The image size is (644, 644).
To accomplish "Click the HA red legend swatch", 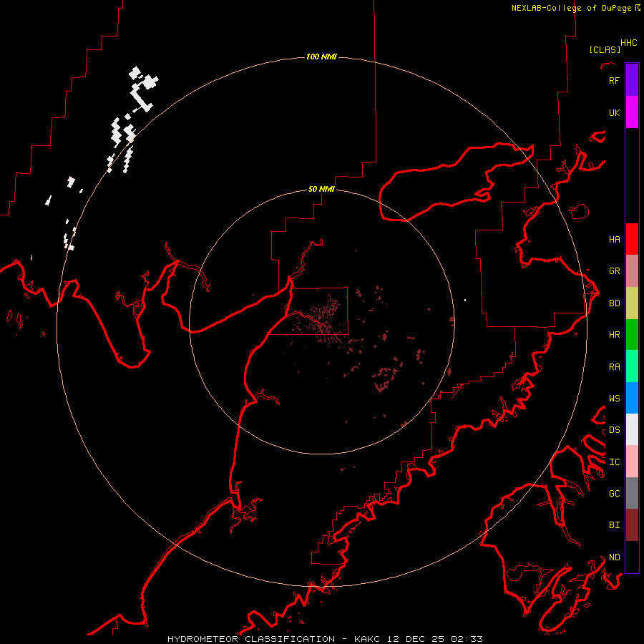I will click(632, 239).
